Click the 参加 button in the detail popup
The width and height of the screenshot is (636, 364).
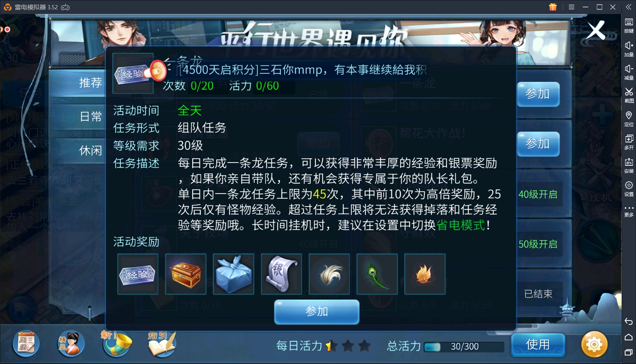(317, 312)
